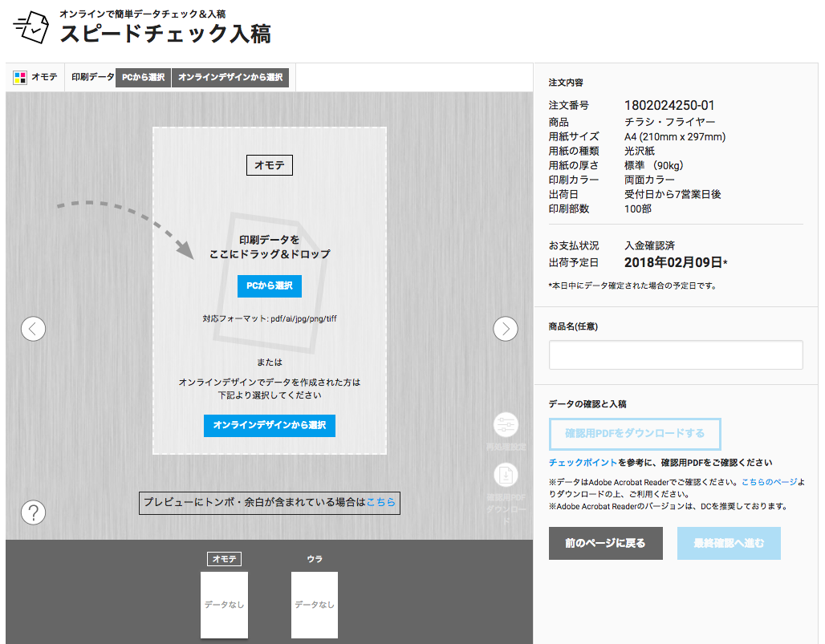The width and height of the screenshot is (825, 644).
Task: Click 前のページに戻る button
Action: point(607,543)
